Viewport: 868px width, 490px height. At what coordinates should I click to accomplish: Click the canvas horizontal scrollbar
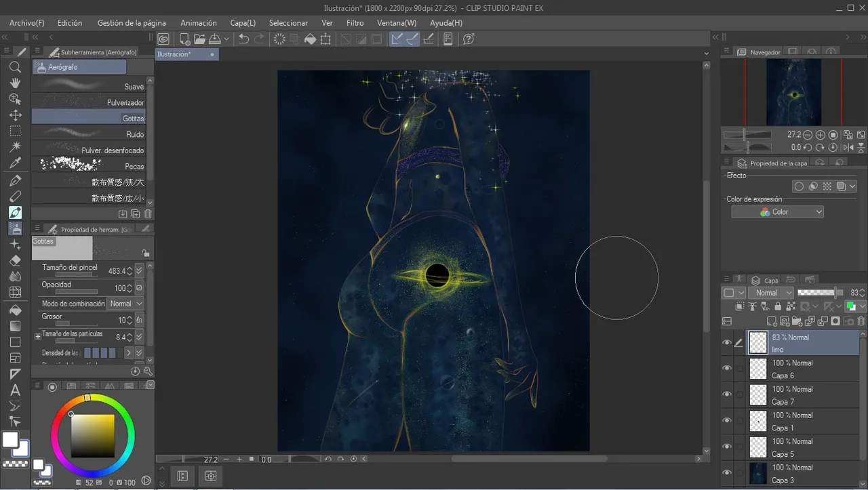529,459
